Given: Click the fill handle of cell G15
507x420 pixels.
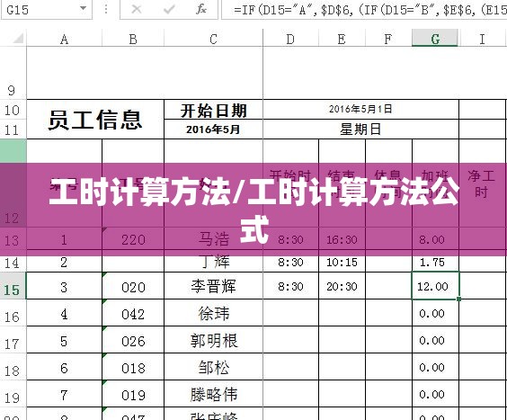Looking at the screenshot, I should pyautogui.click(x=458, y=299).
